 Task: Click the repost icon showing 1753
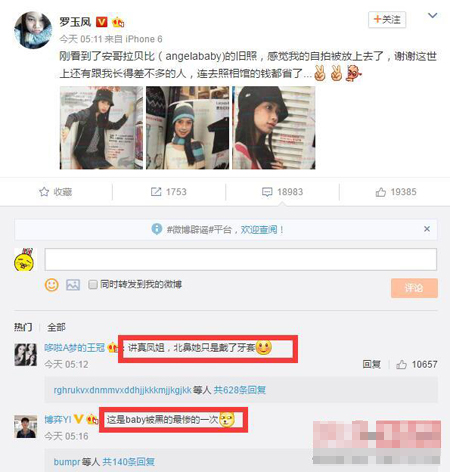coord(156,192)
